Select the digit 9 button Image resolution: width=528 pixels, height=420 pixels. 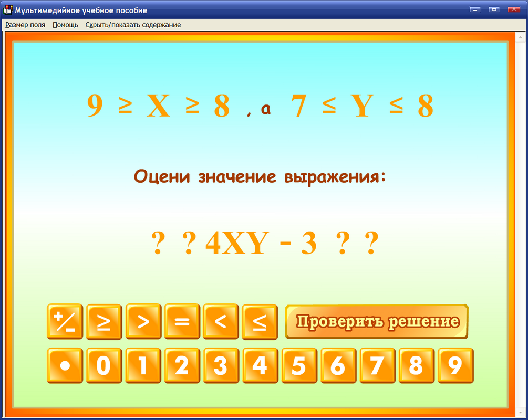pyautogui.click(x=455, y=366)
